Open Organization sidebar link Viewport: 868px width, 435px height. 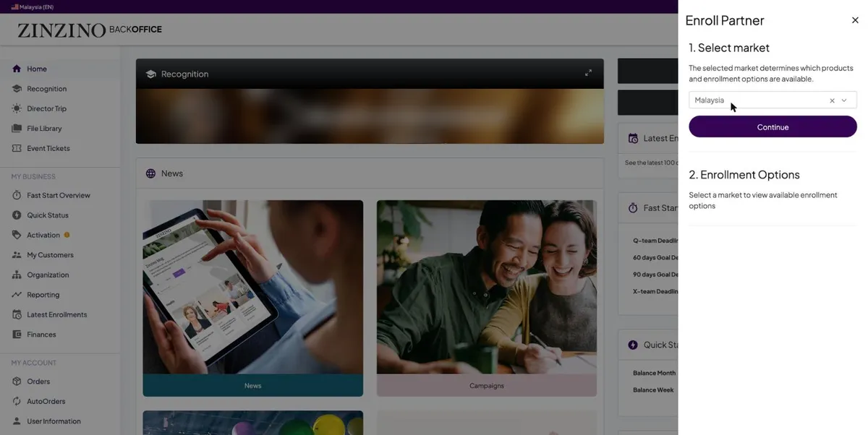click(48, 275)
